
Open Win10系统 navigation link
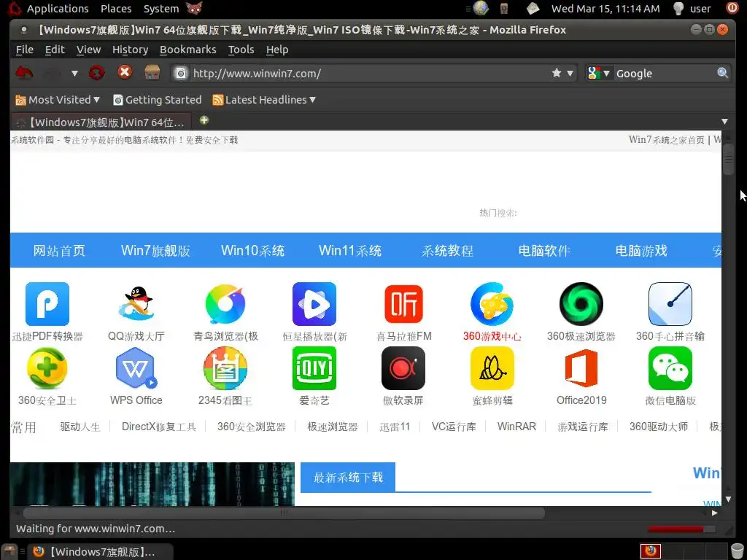pos(253,251)
